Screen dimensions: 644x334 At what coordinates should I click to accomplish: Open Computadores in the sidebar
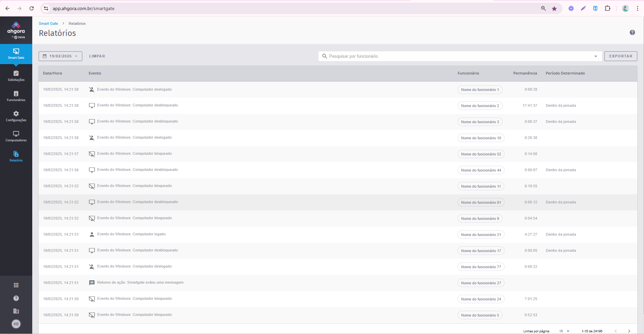point(16,136)
